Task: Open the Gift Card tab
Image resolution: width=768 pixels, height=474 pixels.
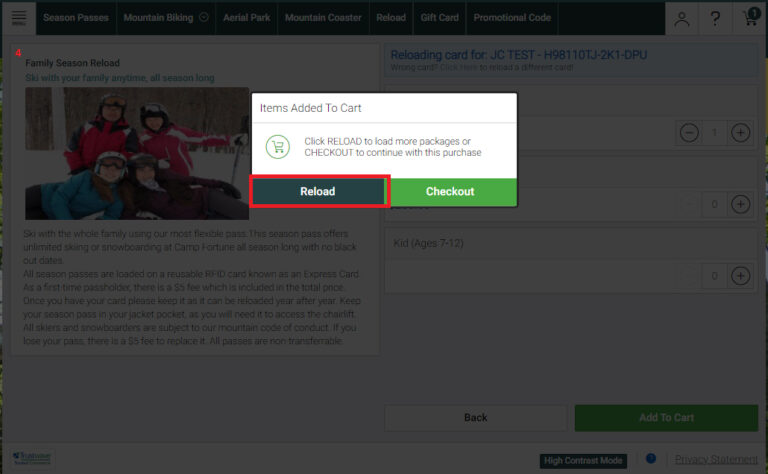Action: click(439, 18)
